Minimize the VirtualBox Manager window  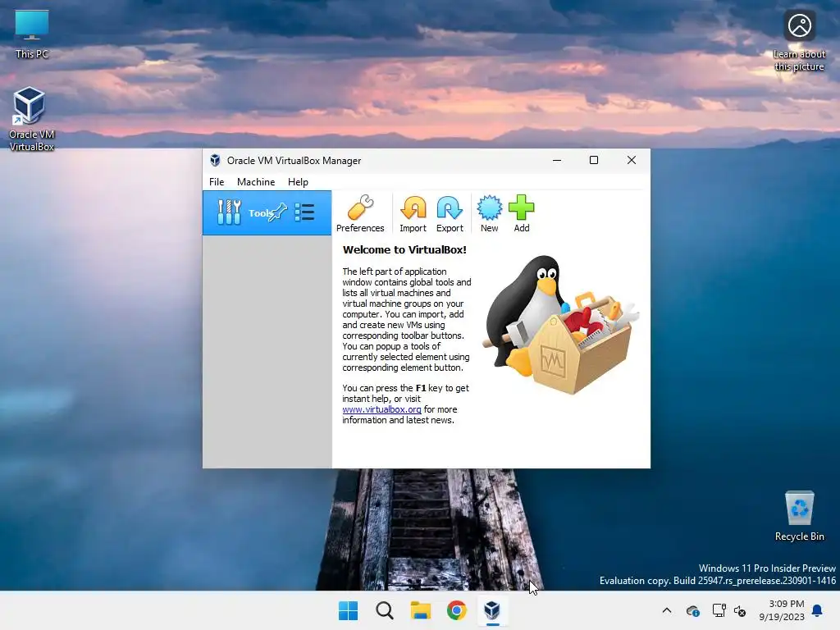coord(557,160)
